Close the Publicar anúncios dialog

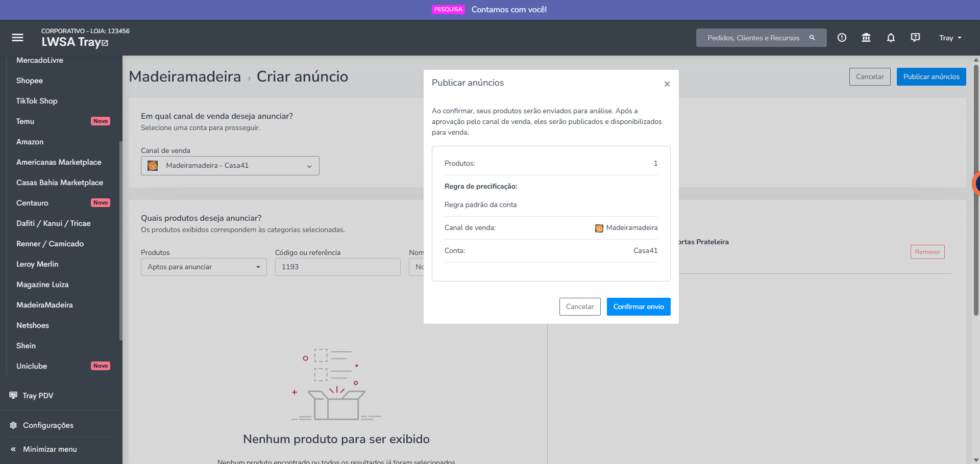point(667,84)
